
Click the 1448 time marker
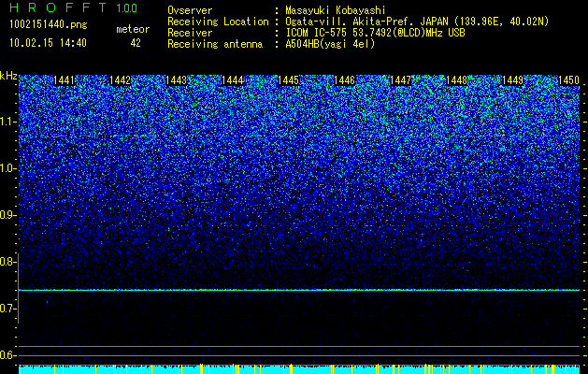(456, 80)
